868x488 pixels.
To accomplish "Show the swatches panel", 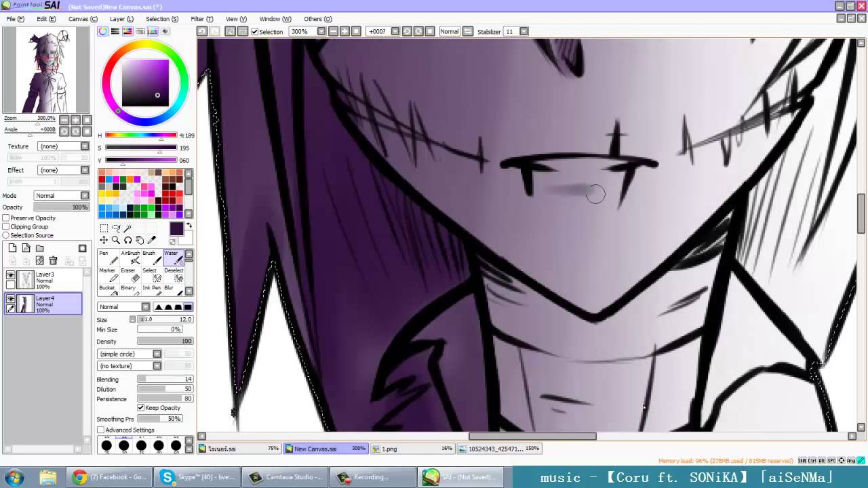I will pos(153,31).
